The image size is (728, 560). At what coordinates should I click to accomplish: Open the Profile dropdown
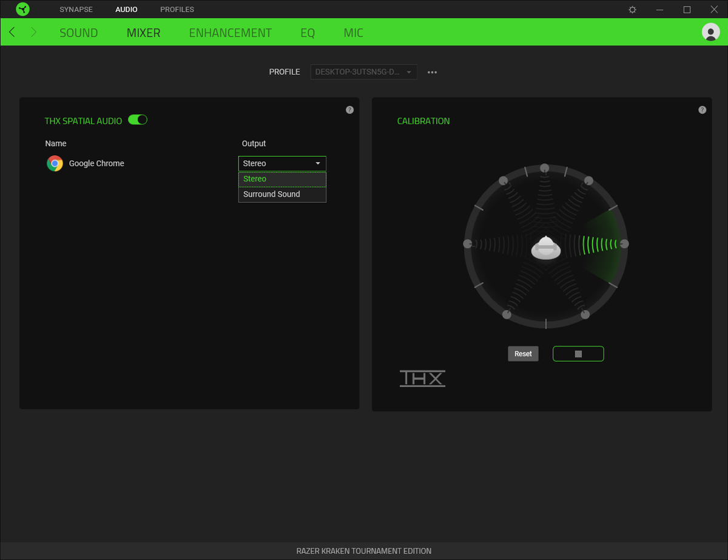[x=364, y=72]
